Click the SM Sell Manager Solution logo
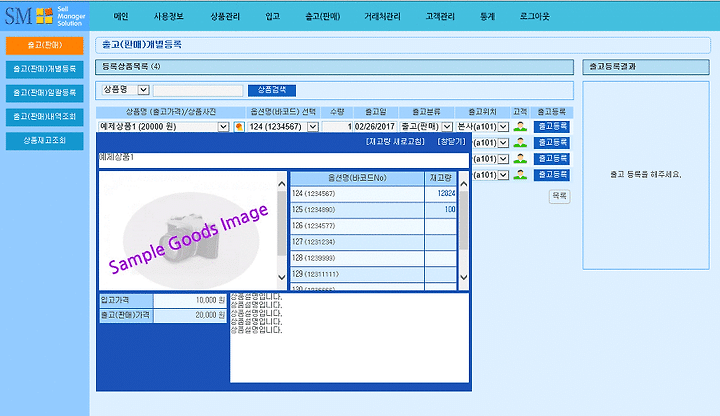 point(45,16)
